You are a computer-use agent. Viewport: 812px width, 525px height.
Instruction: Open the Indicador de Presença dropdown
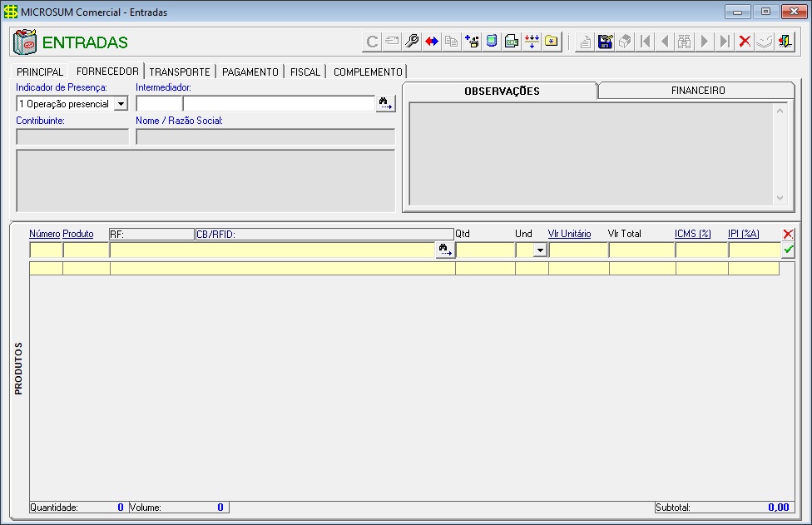[x=121, y=104]
